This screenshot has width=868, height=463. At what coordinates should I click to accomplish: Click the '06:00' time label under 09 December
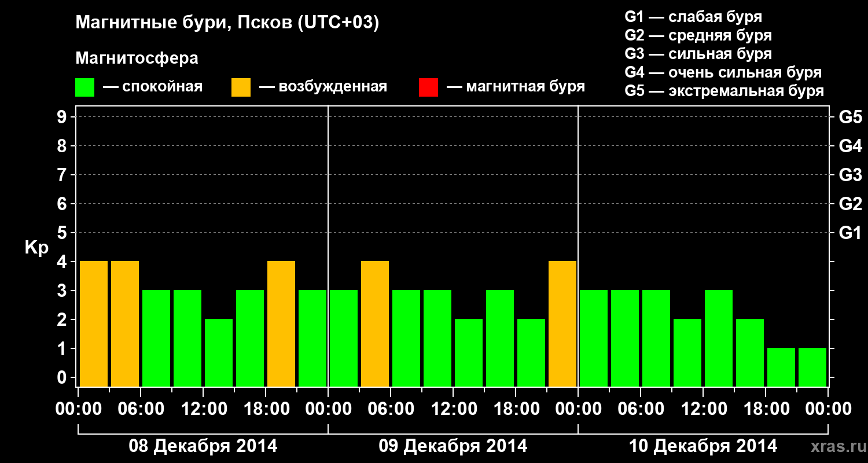tap(391, 409)
